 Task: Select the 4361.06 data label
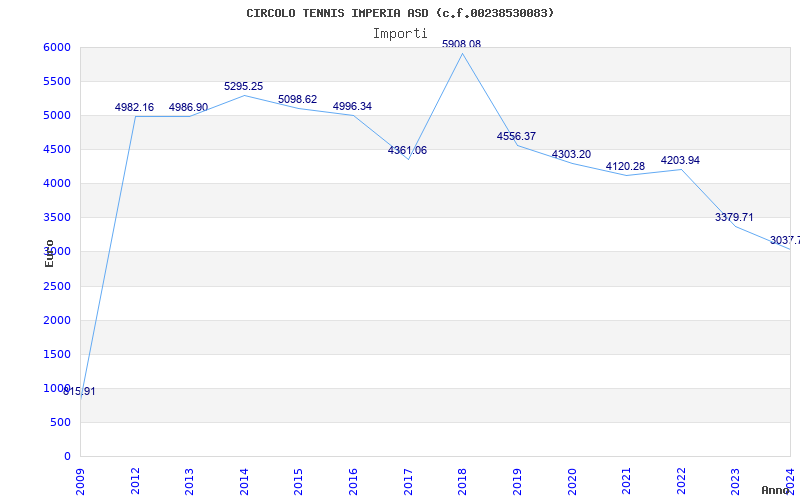407,151
